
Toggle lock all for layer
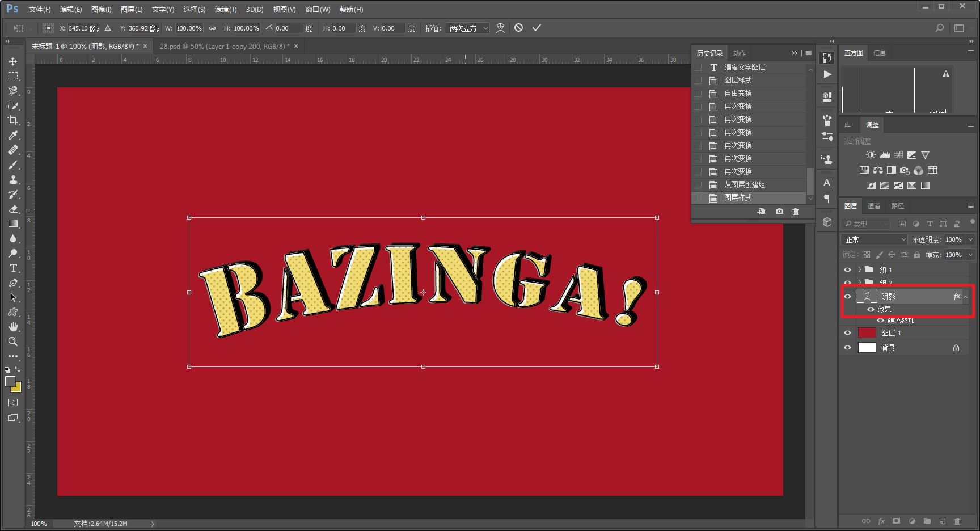(x=916, y=255)
